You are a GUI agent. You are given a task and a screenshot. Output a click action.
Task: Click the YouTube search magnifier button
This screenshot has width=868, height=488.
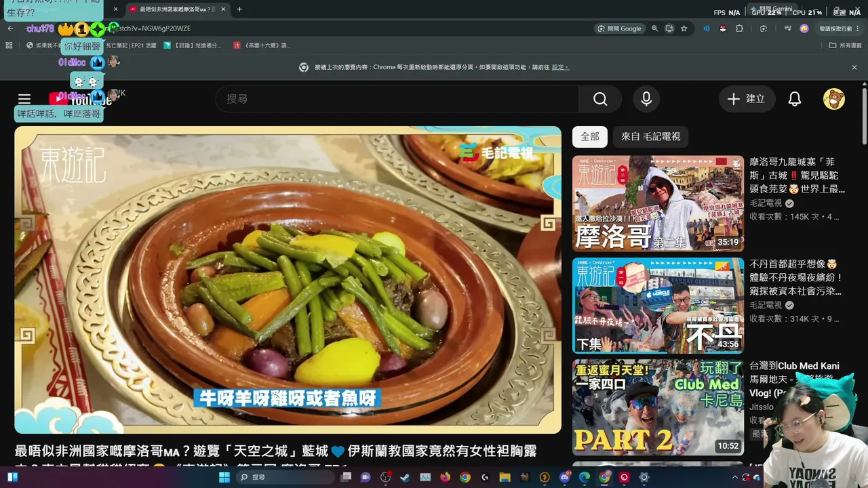600,99
